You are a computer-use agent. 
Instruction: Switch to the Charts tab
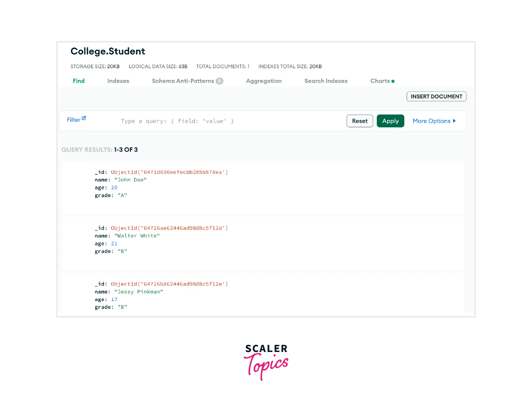click(380, 81)
